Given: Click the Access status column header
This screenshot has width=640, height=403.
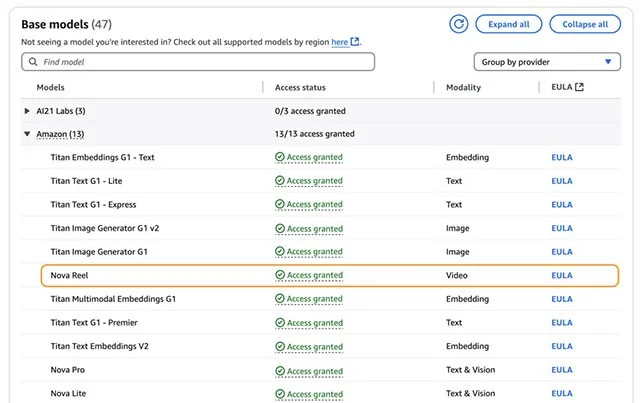Looking at the screenshot, I should click(x=300, y=87).
